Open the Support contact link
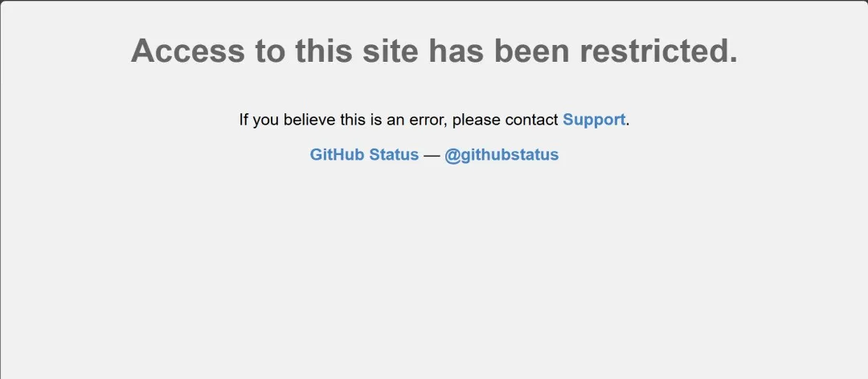Screen dimensions: 868x379 [x=594, y=120]
